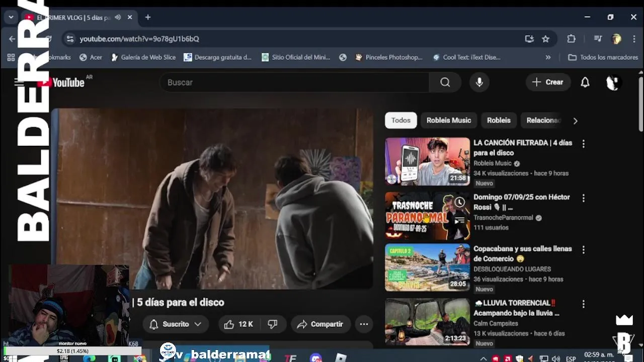The image size is (644, 362).
Task: Open Robleis Music channel name
Action: click(x=493, y=163)
